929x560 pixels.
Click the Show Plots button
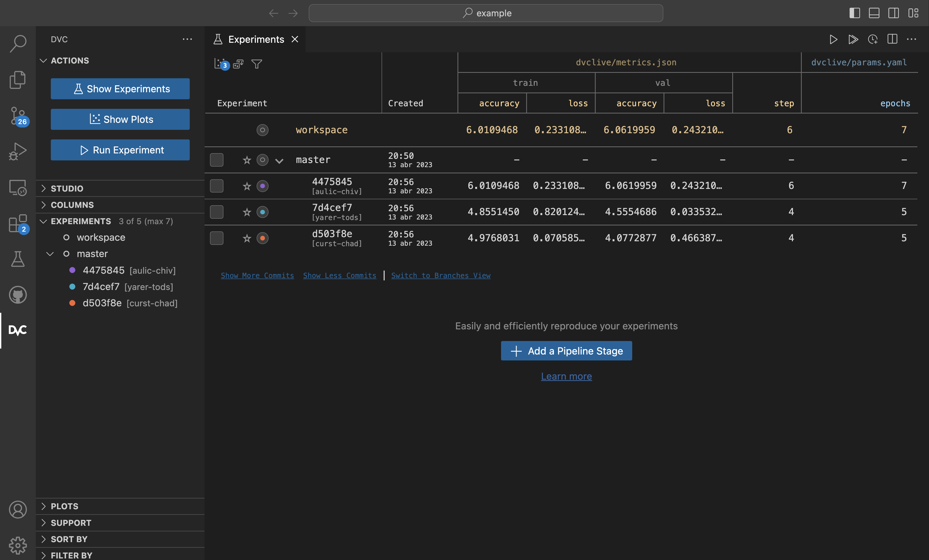click(120, 119)
